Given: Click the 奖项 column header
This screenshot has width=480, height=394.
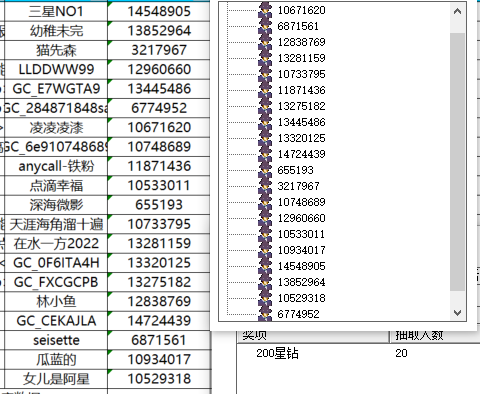Looking at the screenshot, I should tap(313, 336).
